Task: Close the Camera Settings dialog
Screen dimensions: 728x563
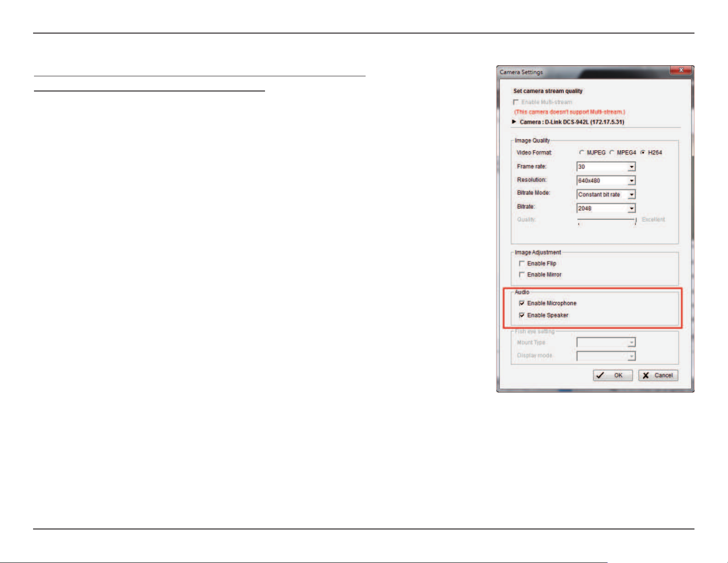Action: [681, 70]
